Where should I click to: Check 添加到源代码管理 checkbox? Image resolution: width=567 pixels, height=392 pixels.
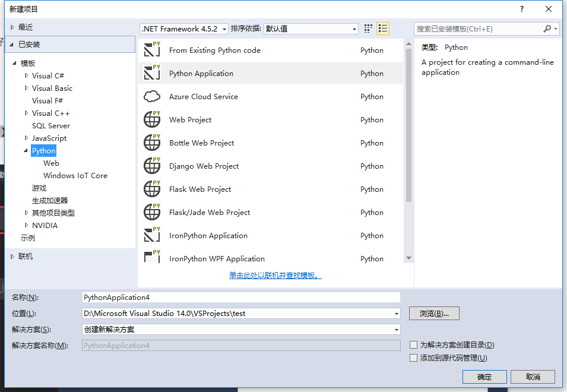[414, 358]
